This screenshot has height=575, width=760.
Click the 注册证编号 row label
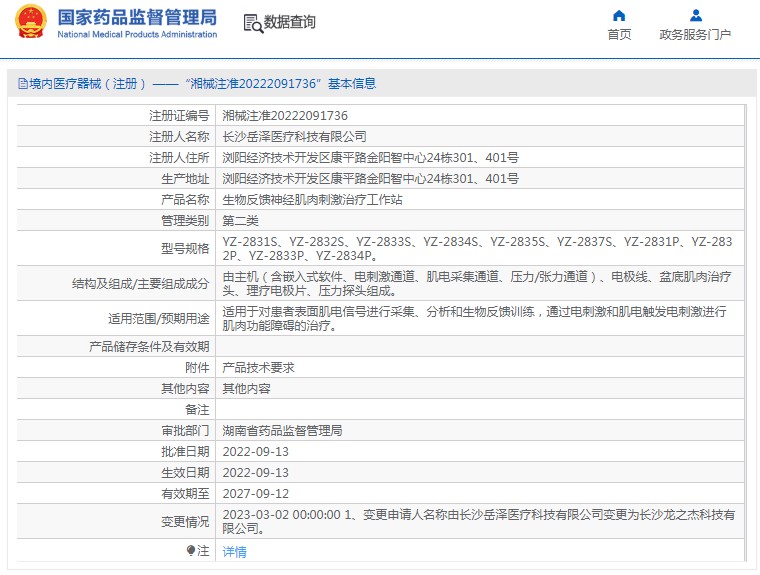coord(179,116)
